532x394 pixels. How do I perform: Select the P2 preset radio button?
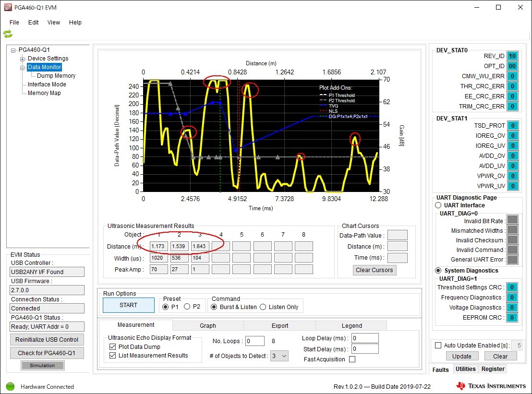(187, 307)
